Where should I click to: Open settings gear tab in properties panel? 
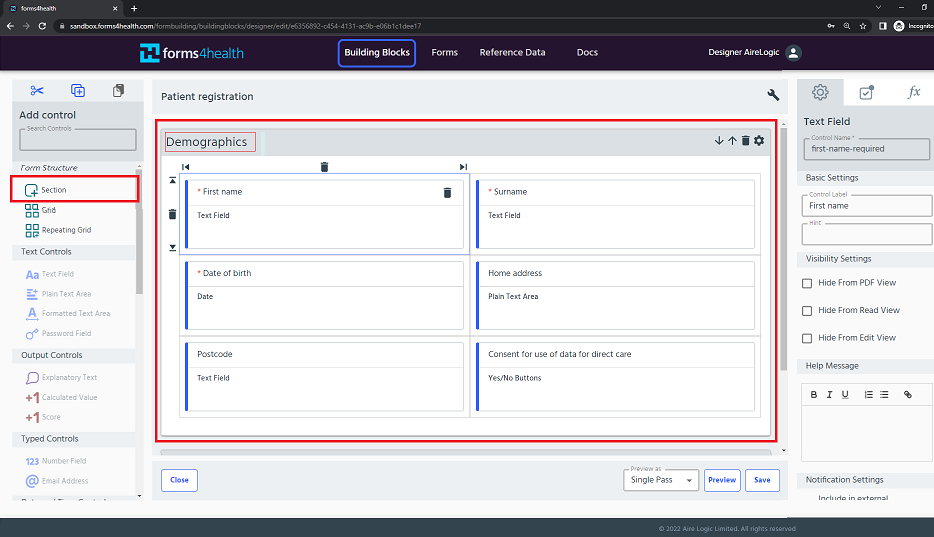point(820,92)
